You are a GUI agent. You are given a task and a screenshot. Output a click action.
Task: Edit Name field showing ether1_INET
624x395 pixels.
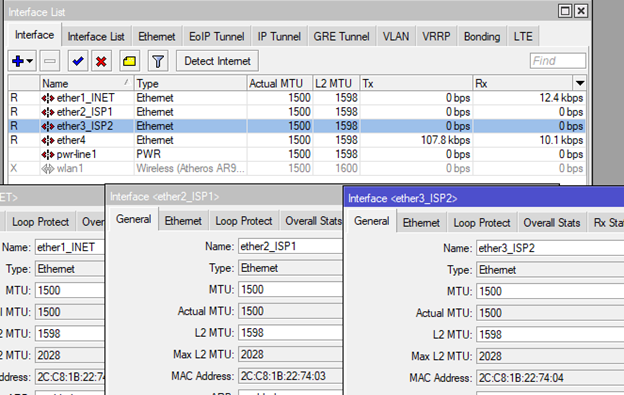tap(70, 247)
